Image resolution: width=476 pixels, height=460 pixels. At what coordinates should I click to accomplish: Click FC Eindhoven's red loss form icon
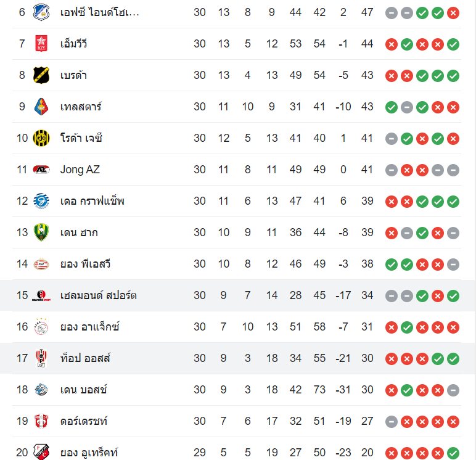(453, 12)
